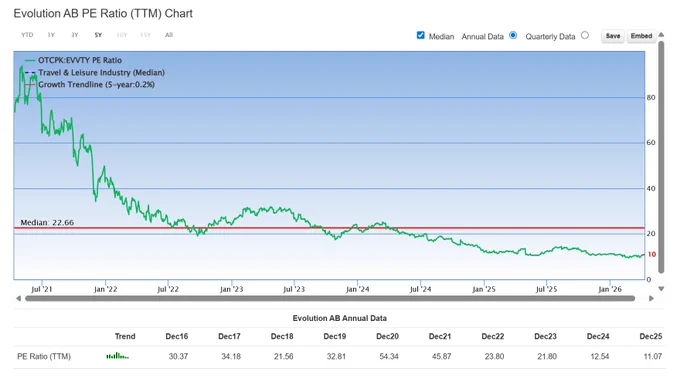Click the OTCPK:EVVTY PE Ratio legend entry
This screenshot has height=385, width=680.
[73, 60]
